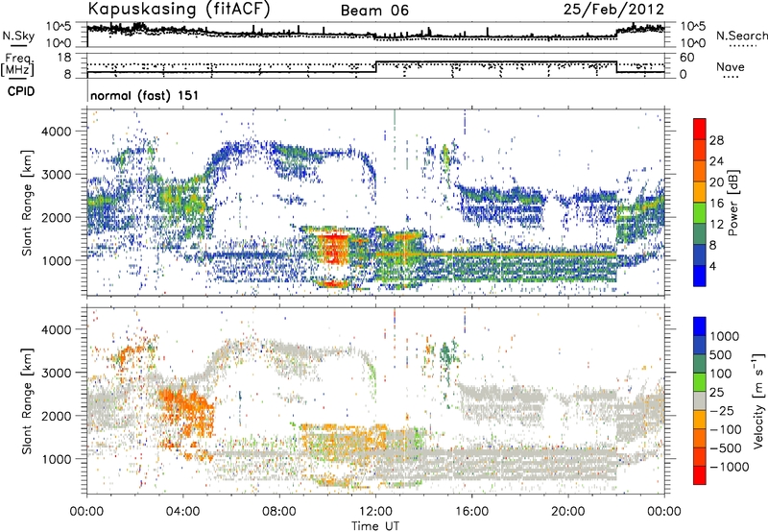Image resolution: width=768 pixels, height=532 pixels.
Task: Click the '16:00' time axis label
Action: 471,512
